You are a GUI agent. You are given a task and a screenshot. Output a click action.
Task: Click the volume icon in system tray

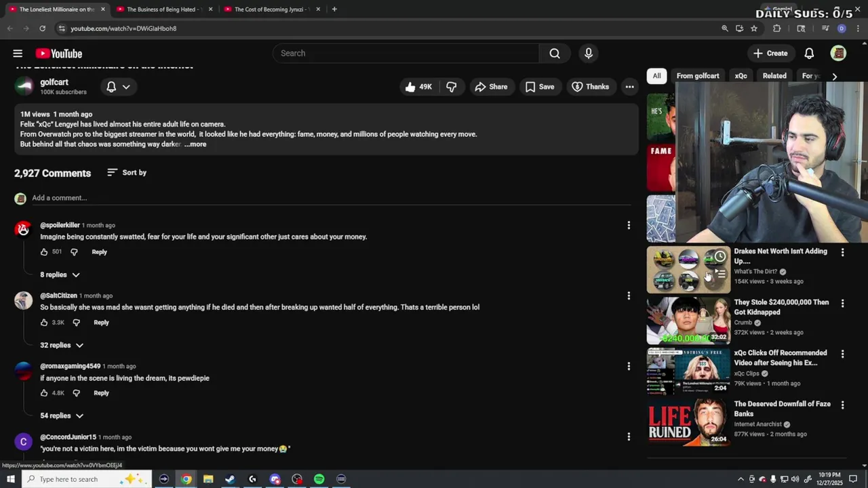pyautogui.click(x=795, y=479)
